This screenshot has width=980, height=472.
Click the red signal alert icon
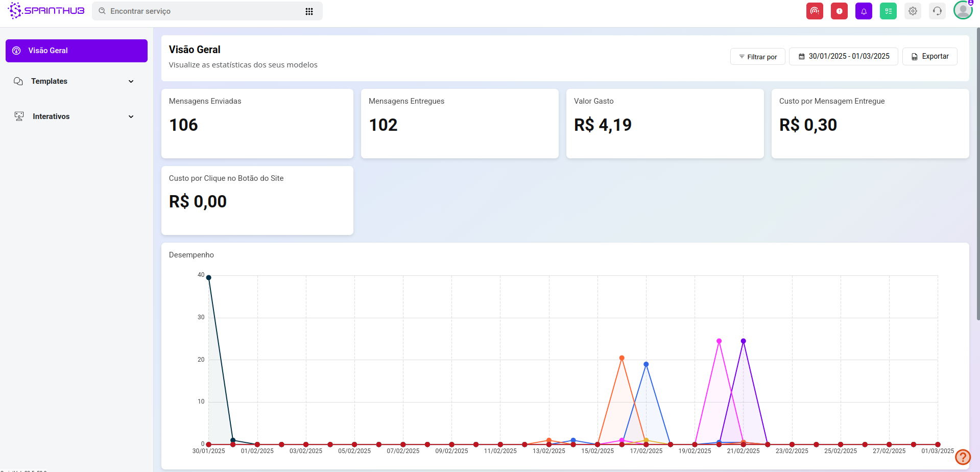point(815,11)
